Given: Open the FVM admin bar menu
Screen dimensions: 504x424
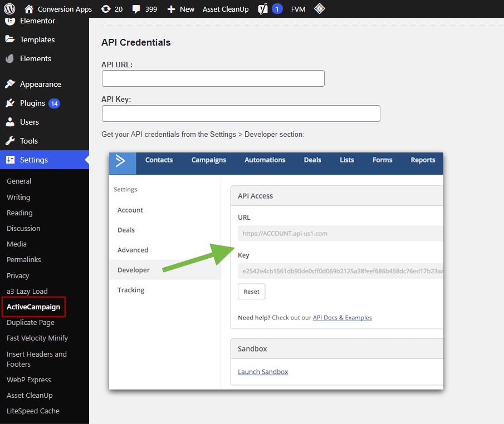Looking at the screenshot, I should click(298, 9).
